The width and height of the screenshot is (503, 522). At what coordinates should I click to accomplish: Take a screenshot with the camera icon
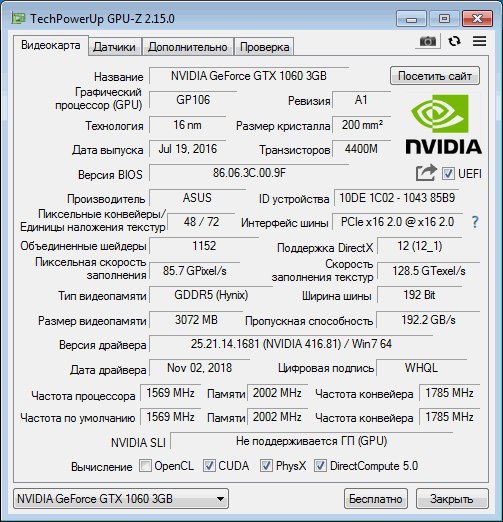coord(428,41)
